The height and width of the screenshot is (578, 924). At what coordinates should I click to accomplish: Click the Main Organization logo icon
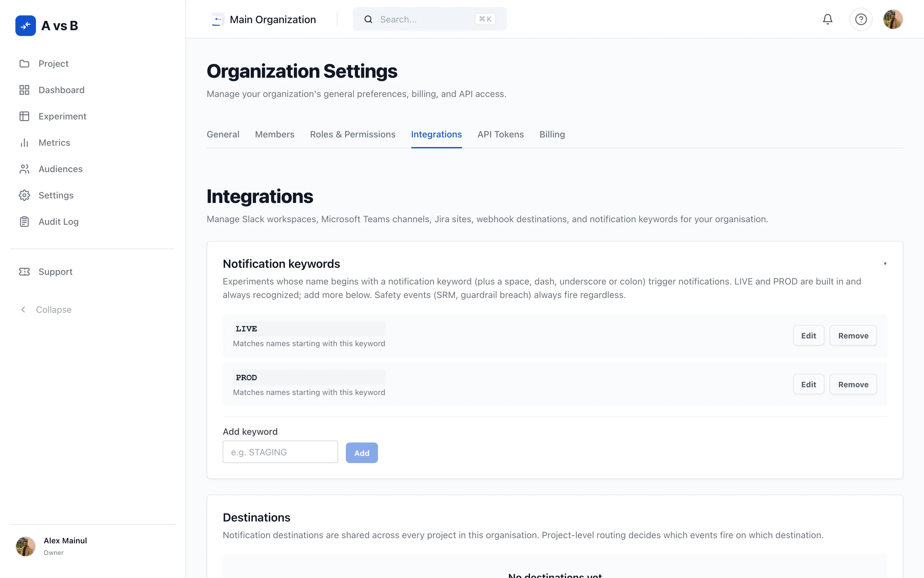coord(218,19)
